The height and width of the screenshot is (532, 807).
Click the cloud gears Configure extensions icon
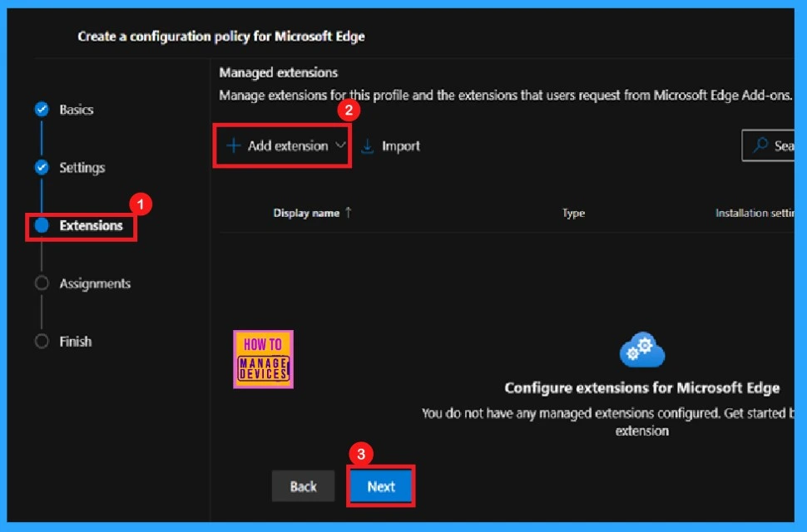pyautogui.click(x=641, y=350)
